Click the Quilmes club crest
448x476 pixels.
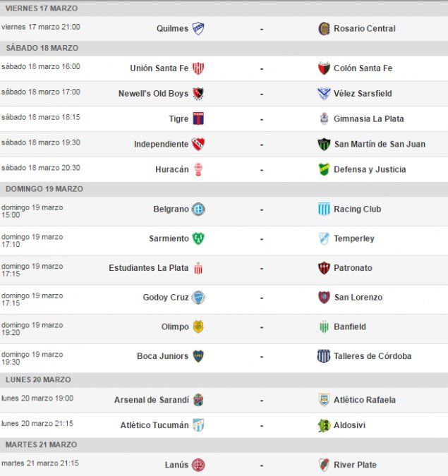198,29
